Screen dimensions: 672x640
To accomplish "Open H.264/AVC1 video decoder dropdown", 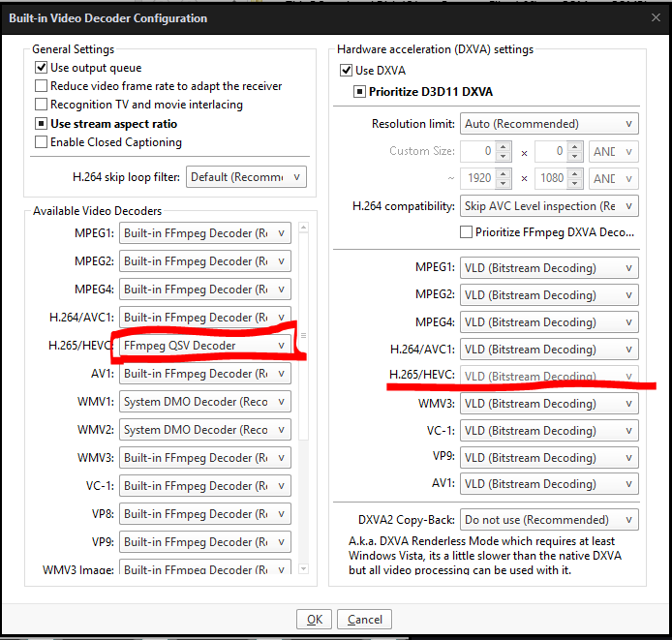I will 205,318.
